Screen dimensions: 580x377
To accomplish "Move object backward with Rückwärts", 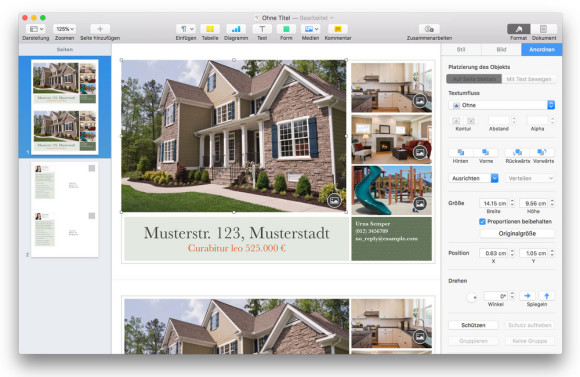I will pos(517,152).
